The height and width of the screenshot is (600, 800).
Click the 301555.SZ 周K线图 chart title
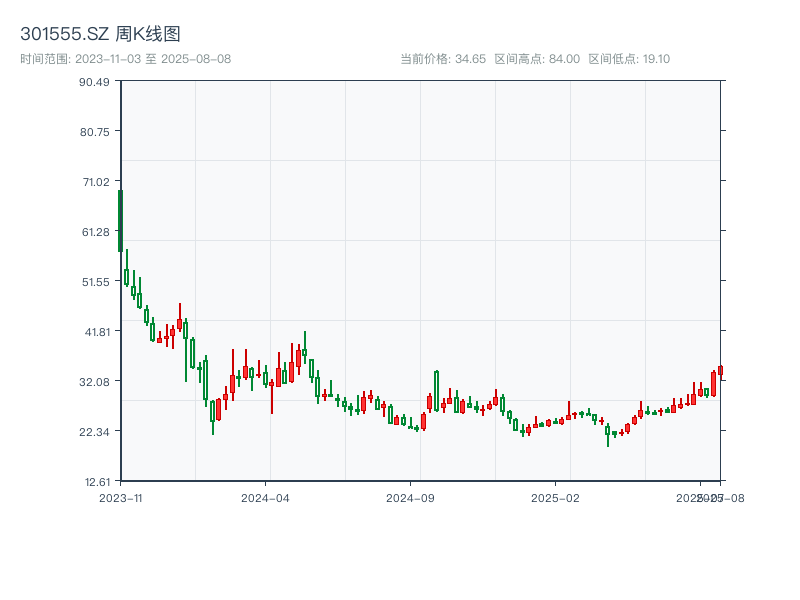click(x=100, y=34)
